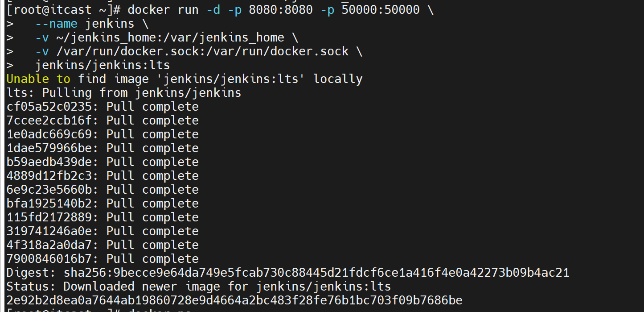Screen dimensions: 644x312
Task: Click layer '1dae579966be: Pull complete'
Action: tap(103, 148)
